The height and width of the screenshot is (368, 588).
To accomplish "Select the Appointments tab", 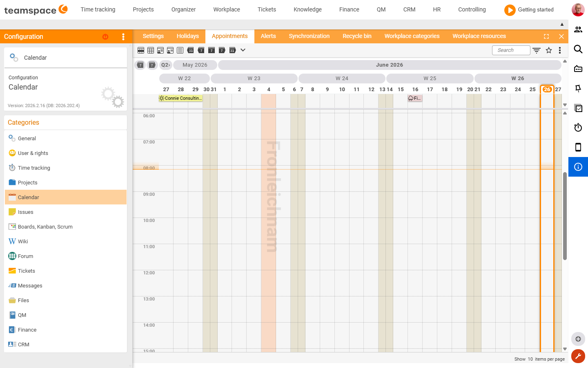I will point(230,36).
